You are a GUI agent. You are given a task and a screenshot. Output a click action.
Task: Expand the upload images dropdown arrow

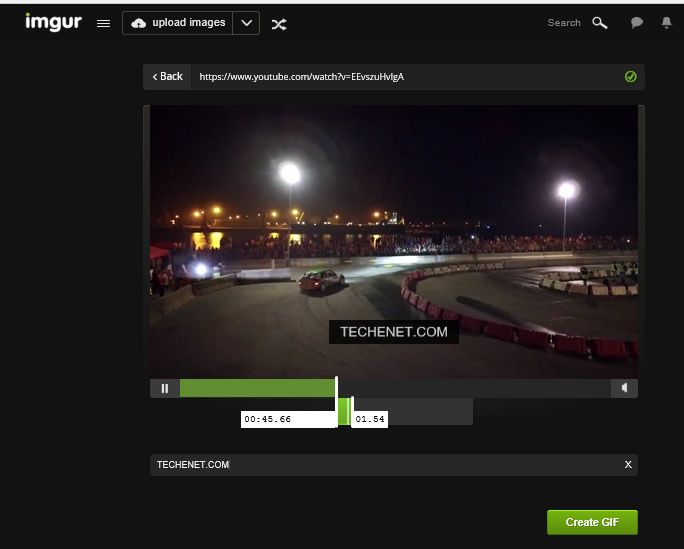(246, 23)
